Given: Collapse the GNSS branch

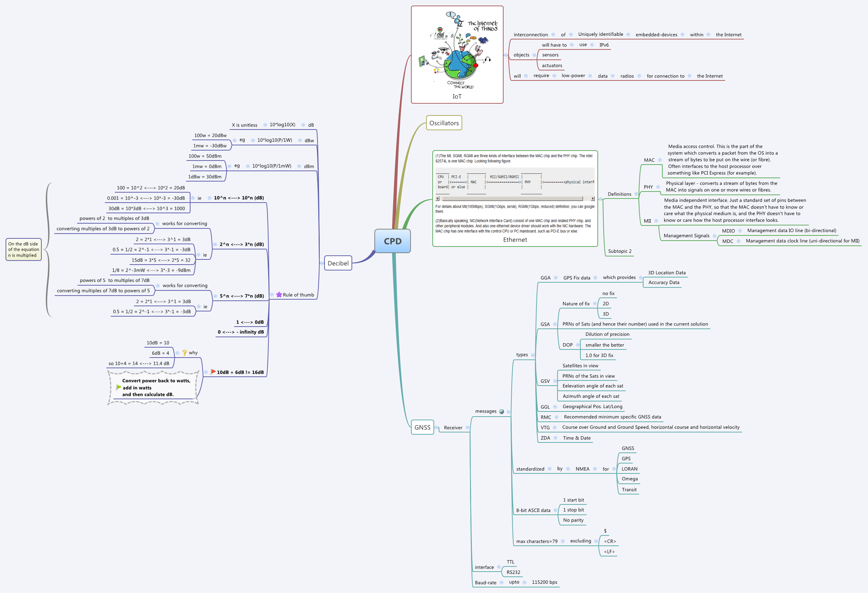Looking at the screenshot, I should point(436,428).
